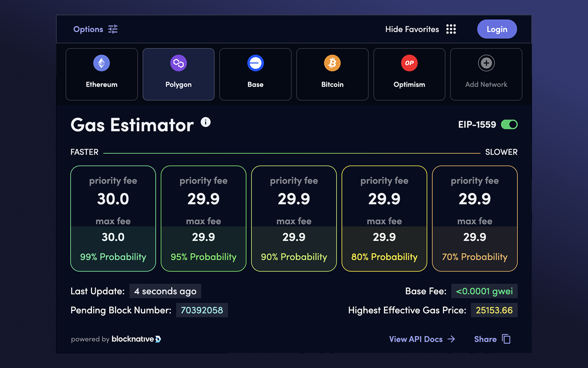Pick the 90% Probability fee card
This screenshot has height=368, width=588.
294,218
